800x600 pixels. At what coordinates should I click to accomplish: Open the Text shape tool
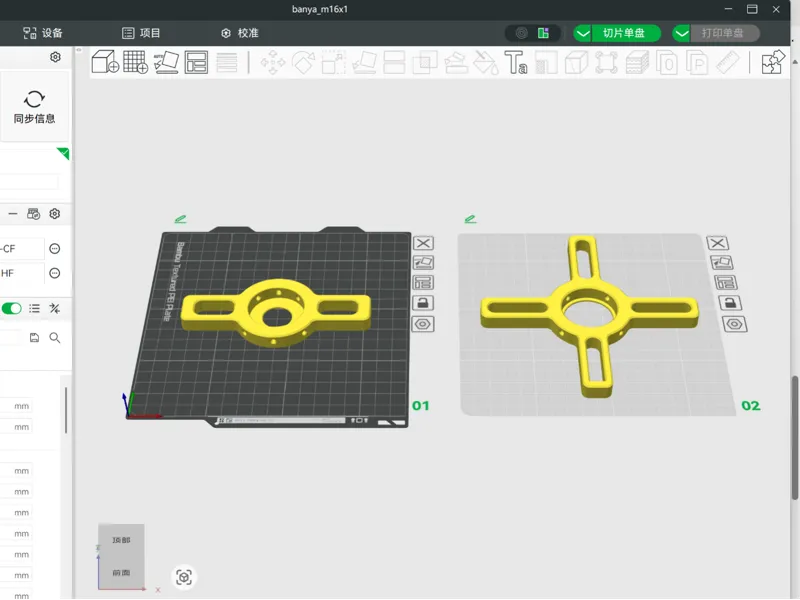pyautogui.click(x=515, y=62)
